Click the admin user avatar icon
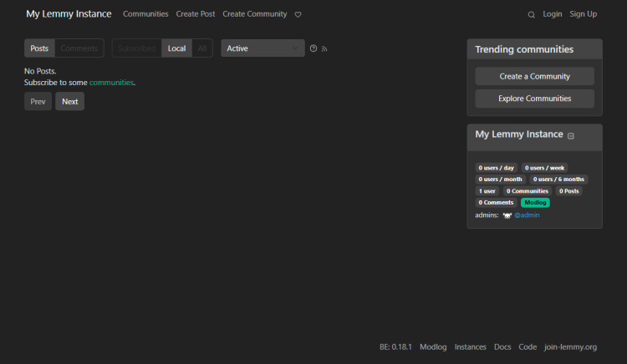 pos(507,215)
